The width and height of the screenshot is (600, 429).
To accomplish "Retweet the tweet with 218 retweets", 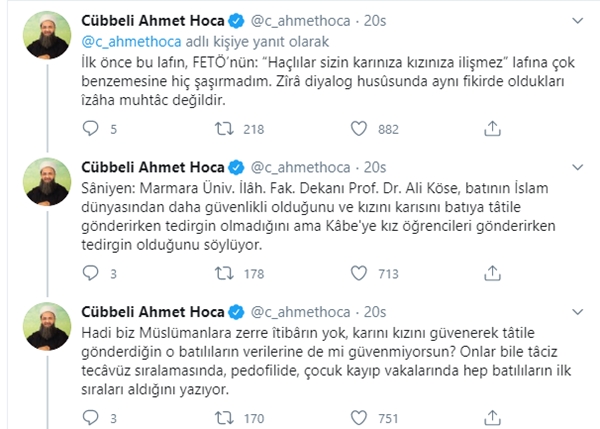I will pos(224,129).
